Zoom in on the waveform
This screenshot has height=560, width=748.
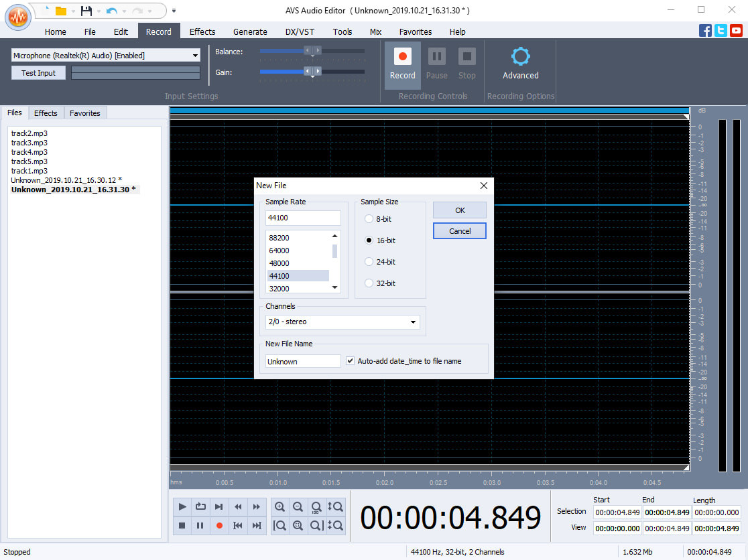click(x=279, y=506)
